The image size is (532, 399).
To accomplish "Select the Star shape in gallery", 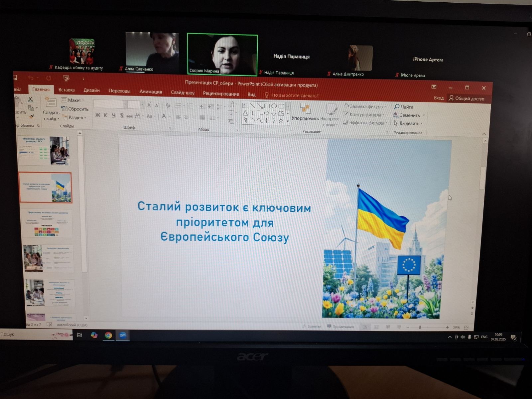I will (x=281, y=120).
